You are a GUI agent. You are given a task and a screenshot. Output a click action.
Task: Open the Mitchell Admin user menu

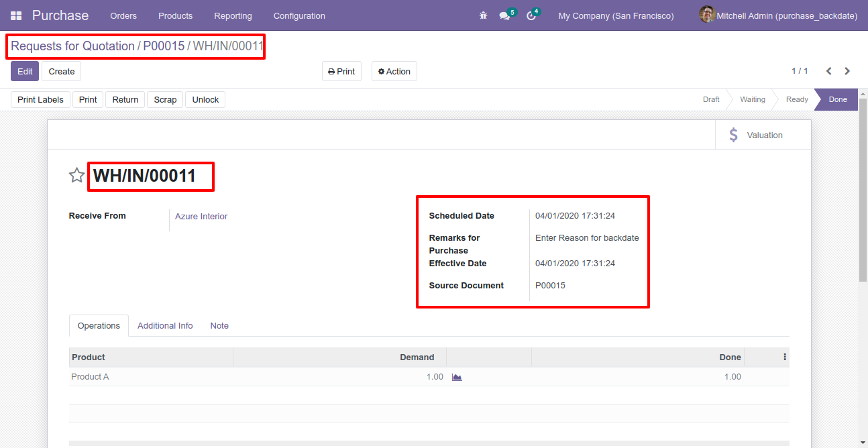point(778,15)
